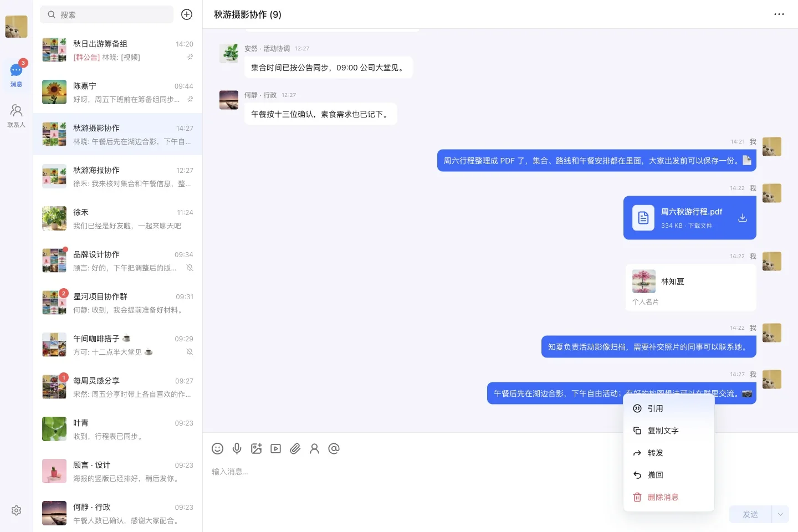The width and height of the screenshot is (798, 532).
Task: Attach a file with the paperclip icon
Action: 295,448
